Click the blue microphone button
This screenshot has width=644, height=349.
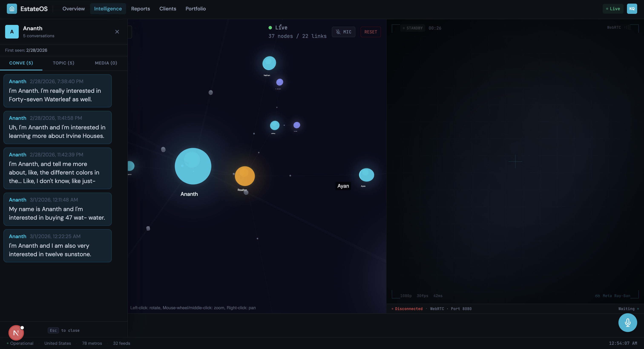point(628,323)
